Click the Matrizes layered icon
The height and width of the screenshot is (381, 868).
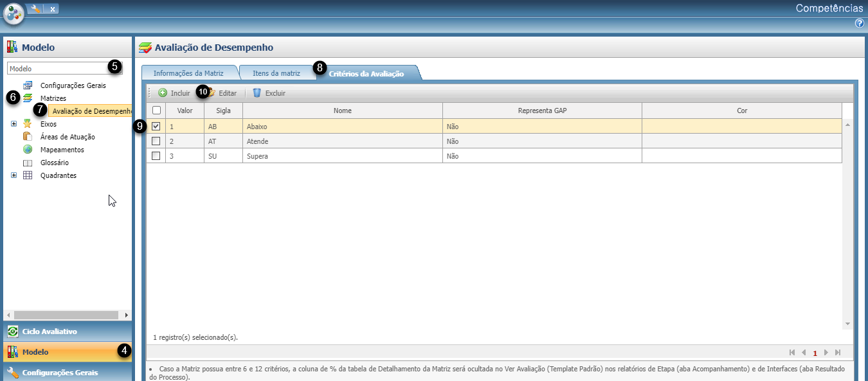pyautogui.click(x=28, y=98)
